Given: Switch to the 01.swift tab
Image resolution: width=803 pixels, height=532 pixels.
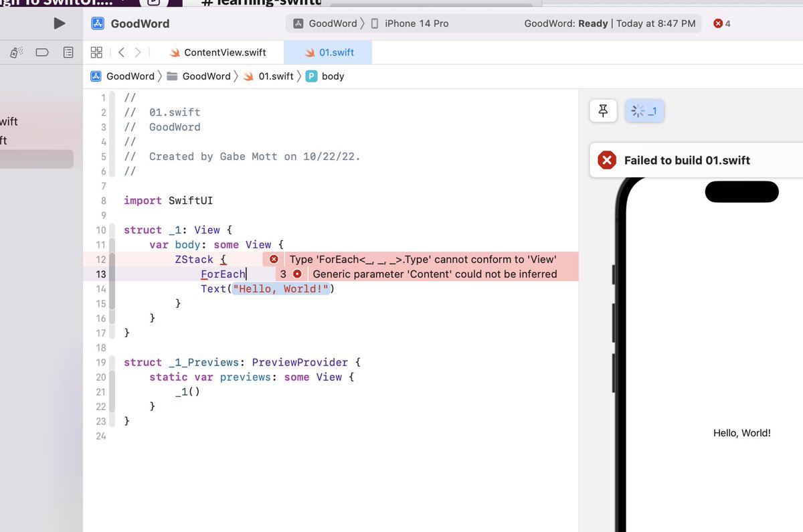Looking at the screenshot, I should 329,52.
